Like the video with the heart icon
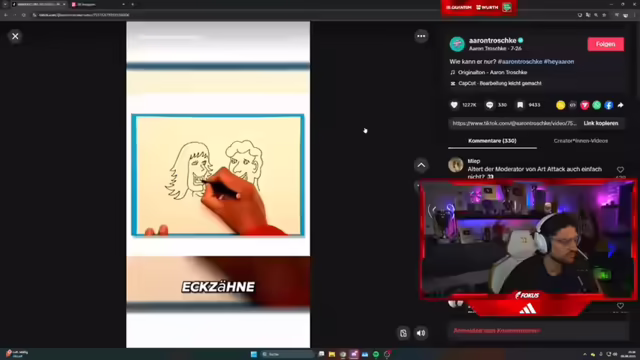The width and height of the screenshot is (640, 360). click(x=454, y=105)
